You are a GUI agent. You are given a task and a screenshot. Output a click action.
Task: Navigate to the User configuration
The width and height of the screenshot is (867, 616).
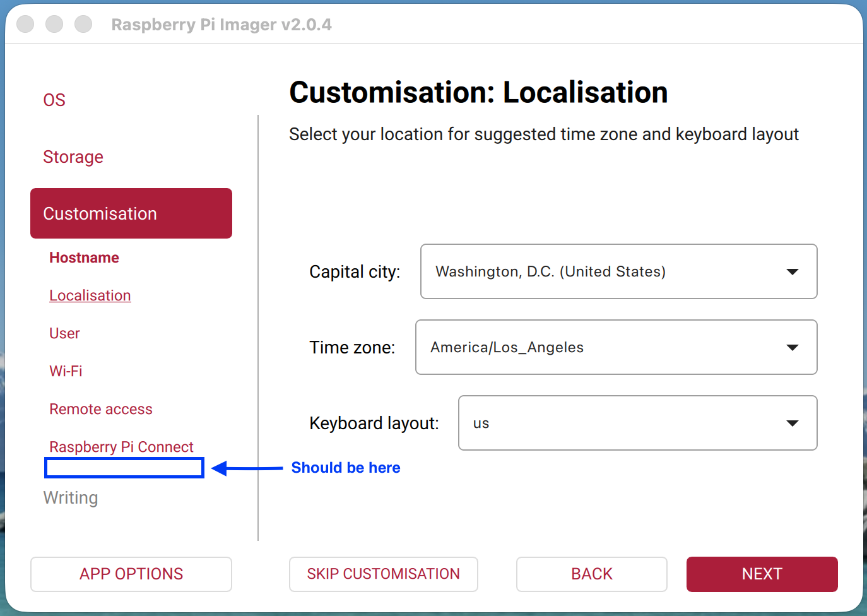[x=64, y=333]
